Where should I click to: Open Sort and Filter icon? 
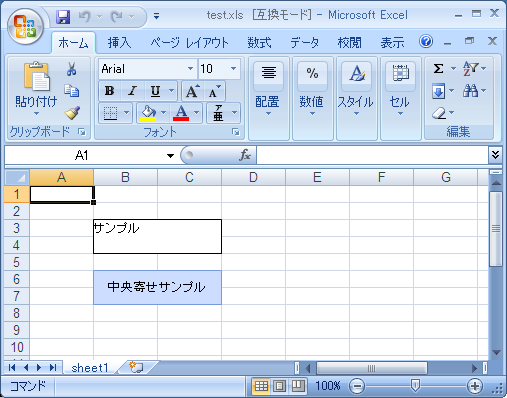coord(470,69)
